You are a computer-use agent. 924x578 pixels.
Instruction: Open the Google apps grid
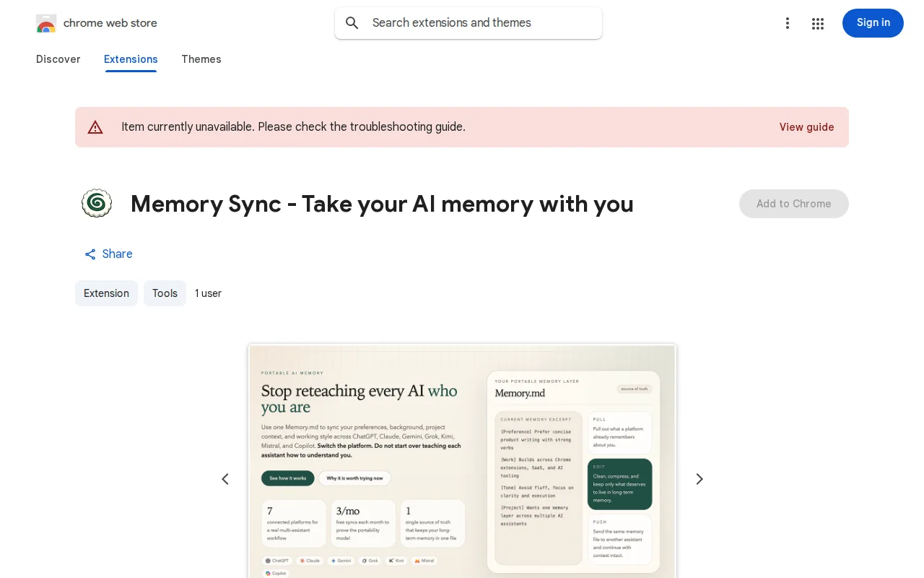point(818,23)
